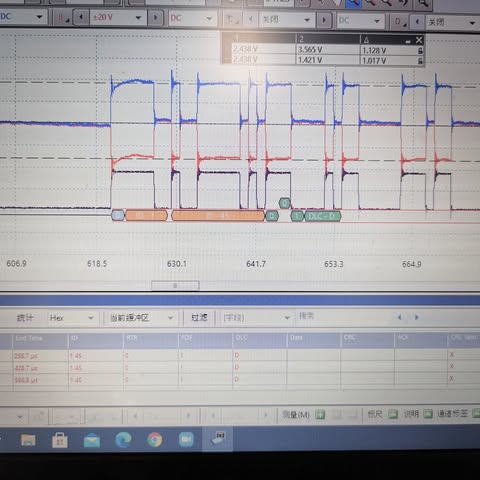The width and height of the screenshot is (480, 480).
Task: Click the DLC-D decoded packet label
Action: click(322, 216)
